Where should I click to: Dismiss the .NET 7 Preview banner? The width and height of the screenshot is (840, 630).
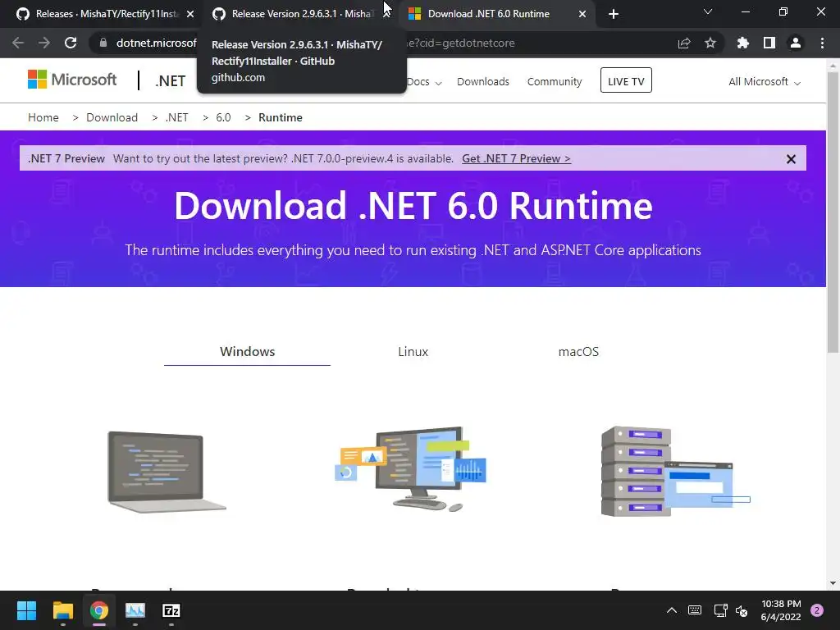[791, 159]
